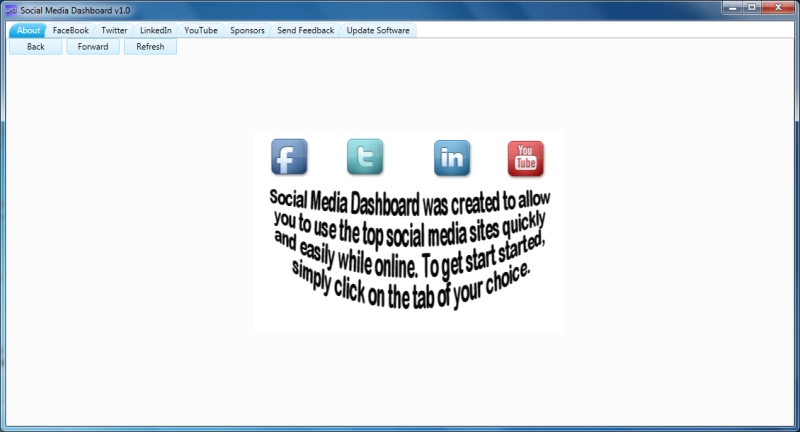
Task: Open the Twitter tab
Action: point(114,31)
